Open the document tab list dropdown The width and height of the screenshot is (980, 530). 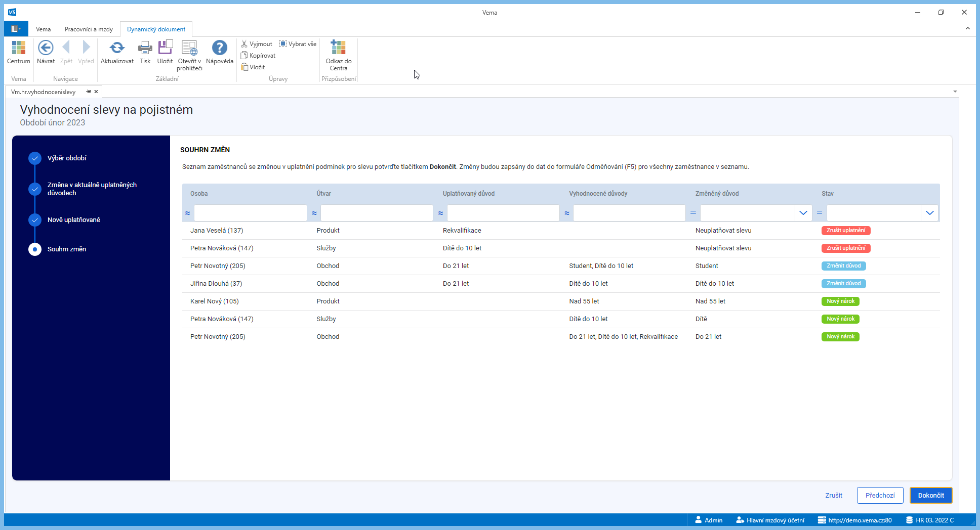pos(955,92)
